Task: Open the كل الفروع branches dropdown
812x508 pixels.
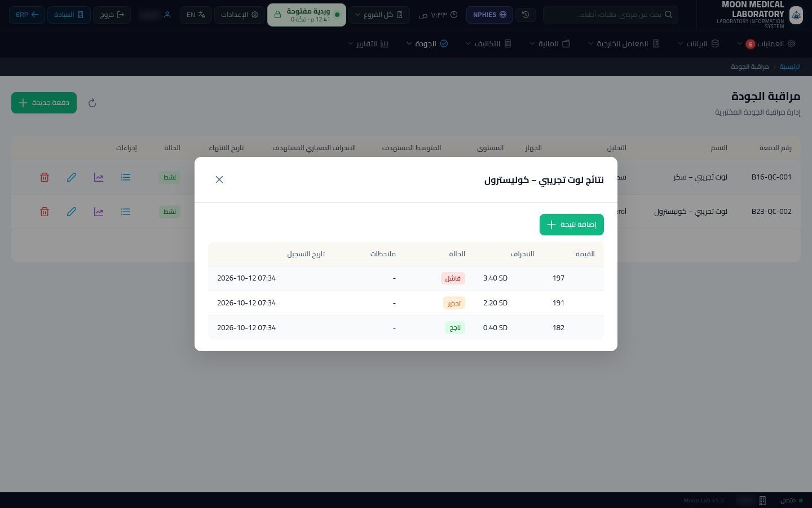Action: 379,15
